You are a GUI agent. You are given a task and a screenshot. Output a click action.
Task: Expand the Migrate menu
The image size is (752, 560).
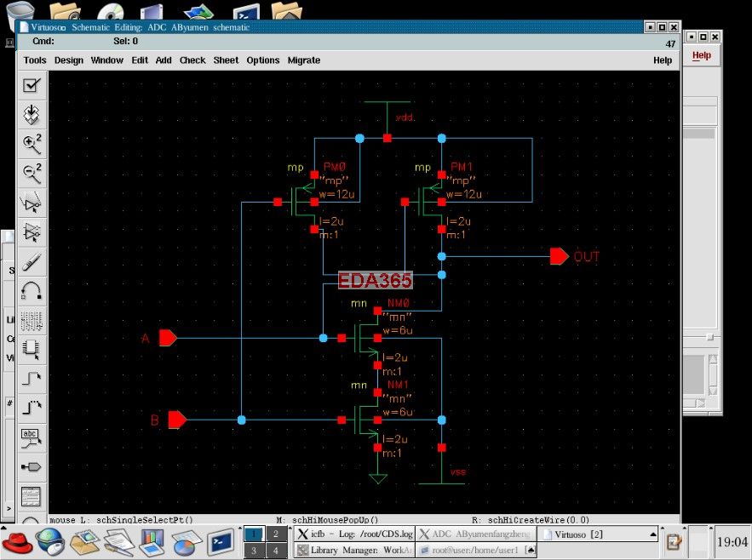(304, 60)
